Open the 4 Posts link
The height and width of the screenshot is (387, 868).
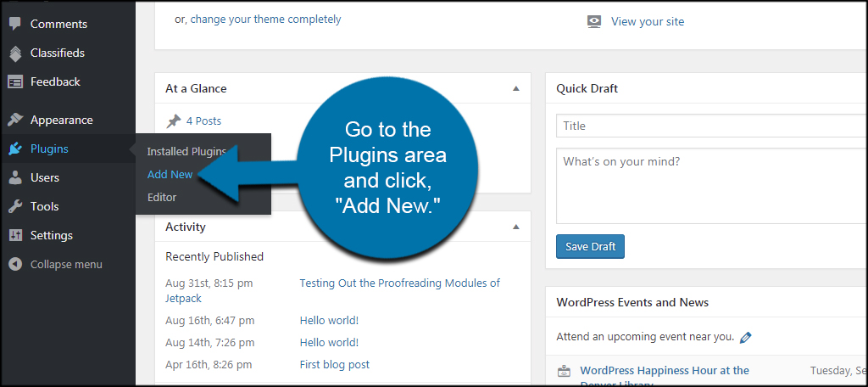click(203, 121)
